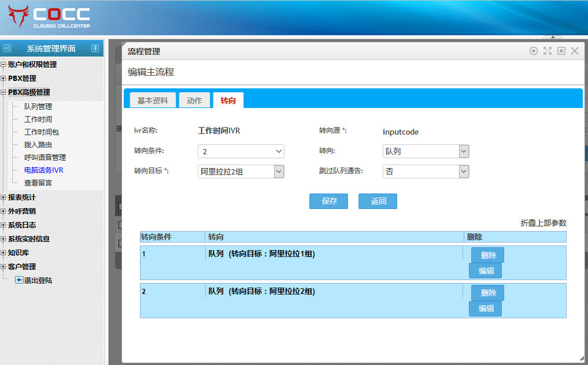Image resolution: width=588 pixels, height=365 pixels.
Task: Collapse the PBX高级管理 tree node
Action: 3,92
